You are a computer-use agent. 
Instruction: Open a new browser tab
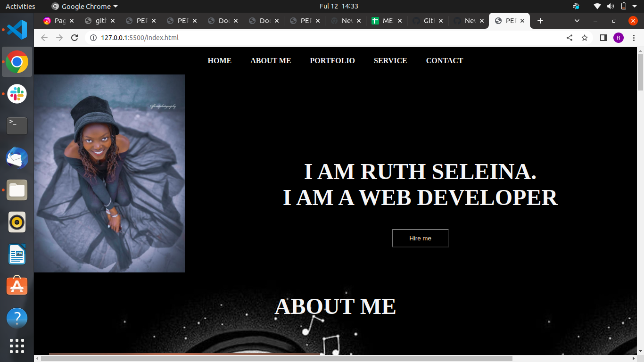540,21
